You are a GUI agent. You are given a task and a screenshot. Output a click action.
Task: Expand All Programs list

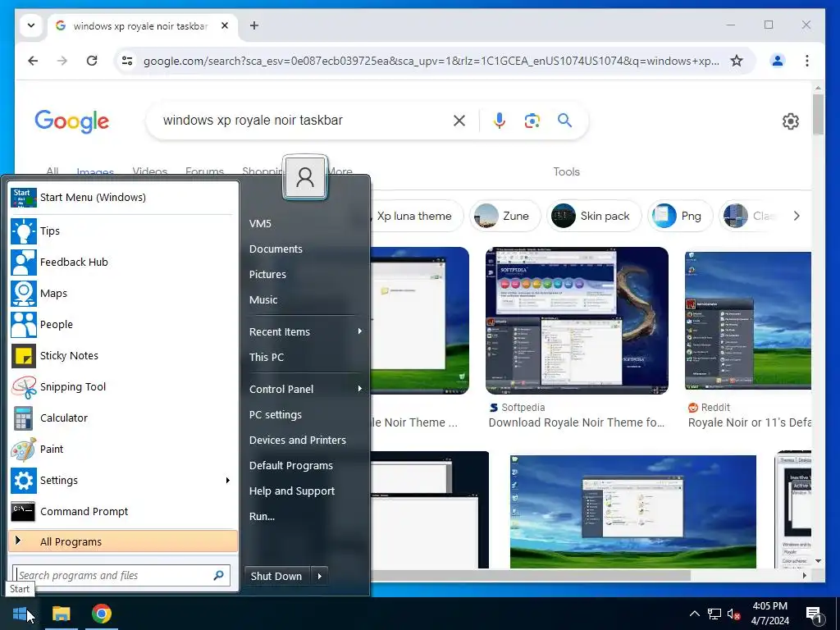tap(123, 541)
